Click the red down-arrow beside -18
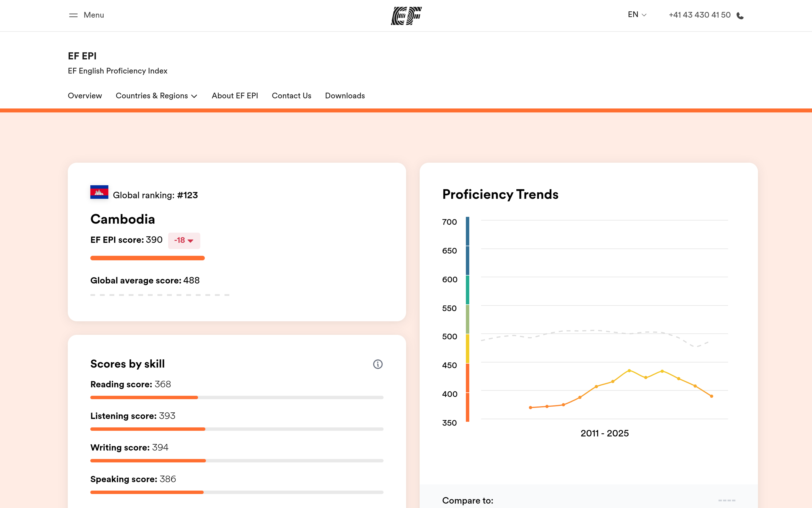Image resolution: width=812 pixels, height=508 pixels. [x=191, y=241]
